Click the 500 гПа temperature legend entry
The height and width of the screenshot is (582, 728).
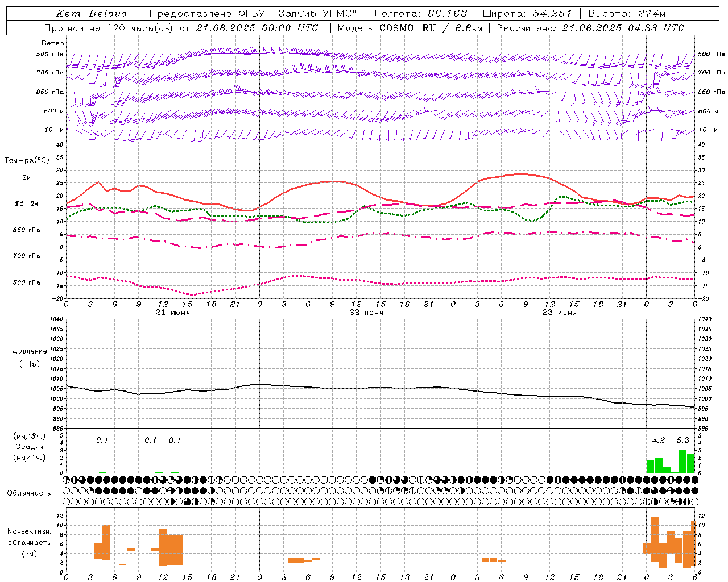[x=27, y=282]
